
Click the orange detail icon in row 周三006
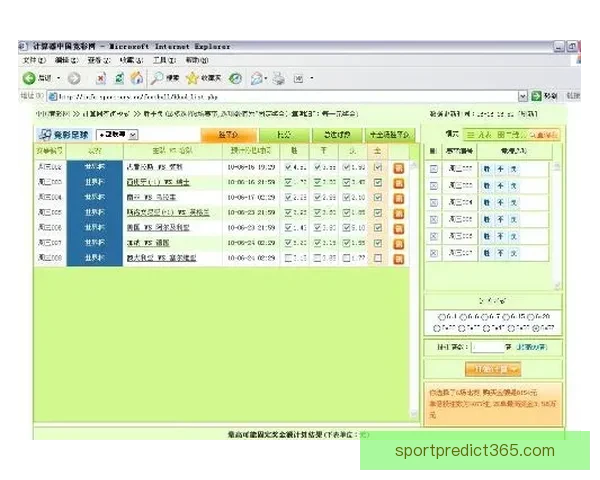coord(399,229)
